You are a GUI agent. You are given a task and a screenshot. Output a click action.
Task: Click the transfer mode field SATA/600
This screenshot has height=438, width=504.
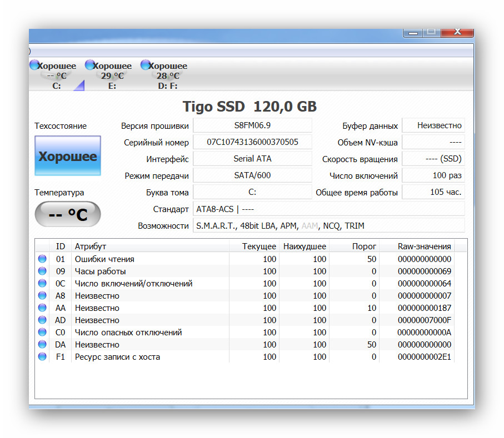(252, 175)
